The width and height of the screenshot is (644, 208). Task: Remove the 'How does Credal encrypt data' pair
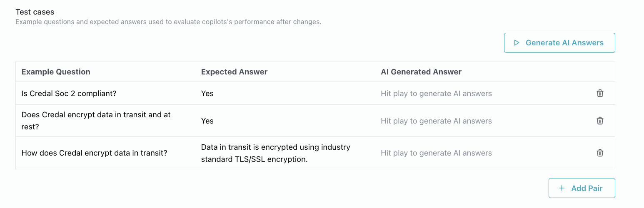(600, 153)
